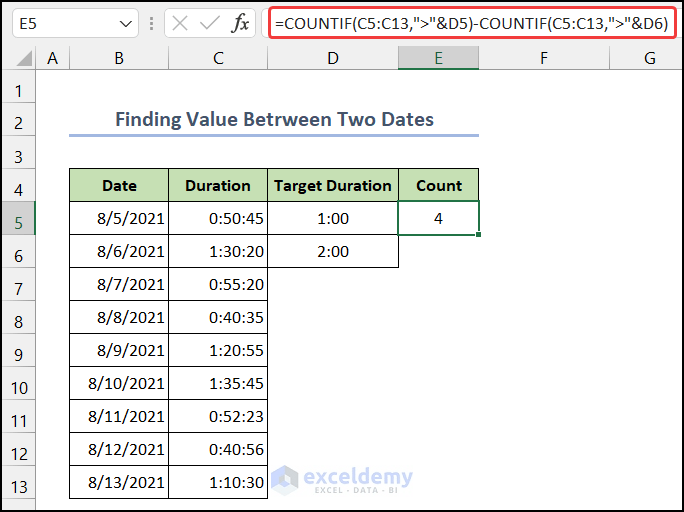Click the Count header cell
The image size is (684, 512).
point(438,185)
